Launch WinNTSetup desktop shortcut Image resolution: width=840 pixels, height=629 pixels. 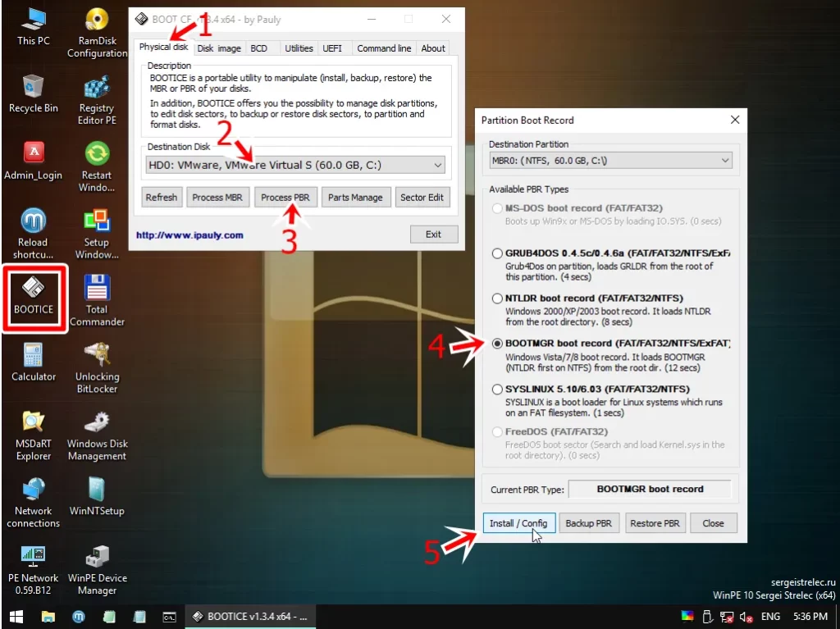(x=97, y=497)
